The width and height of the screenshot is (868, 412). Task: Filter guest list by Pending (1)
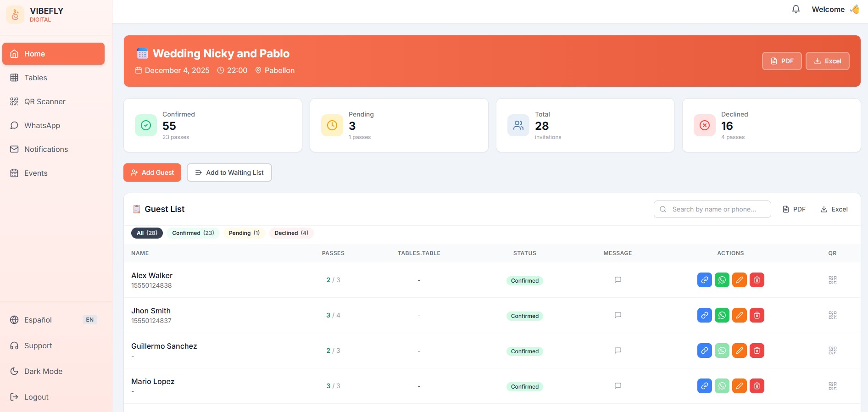point(244,233)
